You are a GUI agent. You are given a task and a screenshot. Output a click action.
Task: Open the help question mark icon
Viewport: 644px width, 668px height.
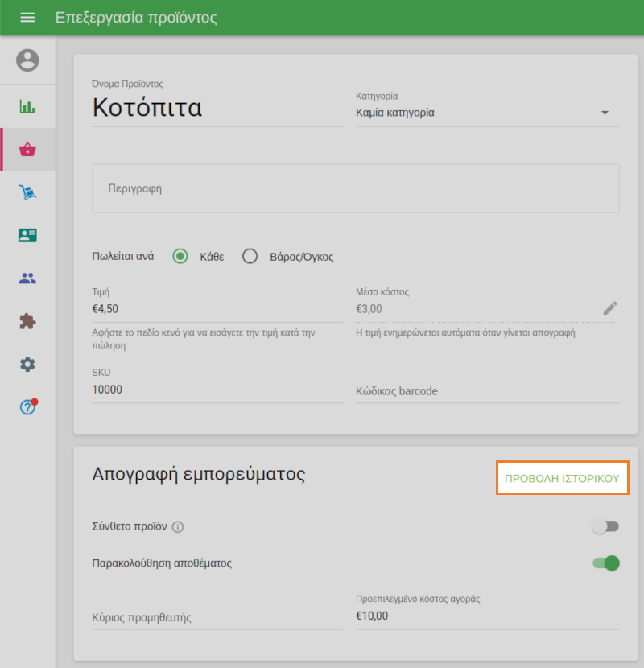(x=27, y=407)
